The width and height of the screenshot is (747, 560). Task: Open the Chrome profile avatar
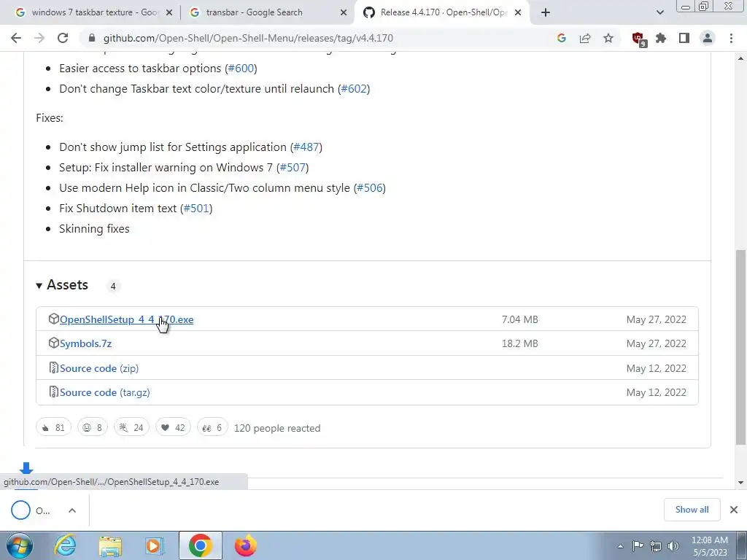[708, 38]
